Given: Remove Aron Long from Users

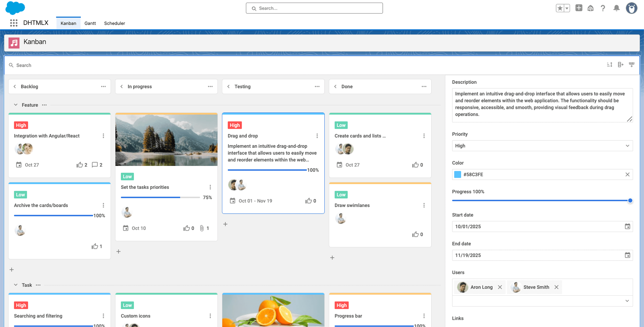Looking at the screenshot, I should pos(500,287).
